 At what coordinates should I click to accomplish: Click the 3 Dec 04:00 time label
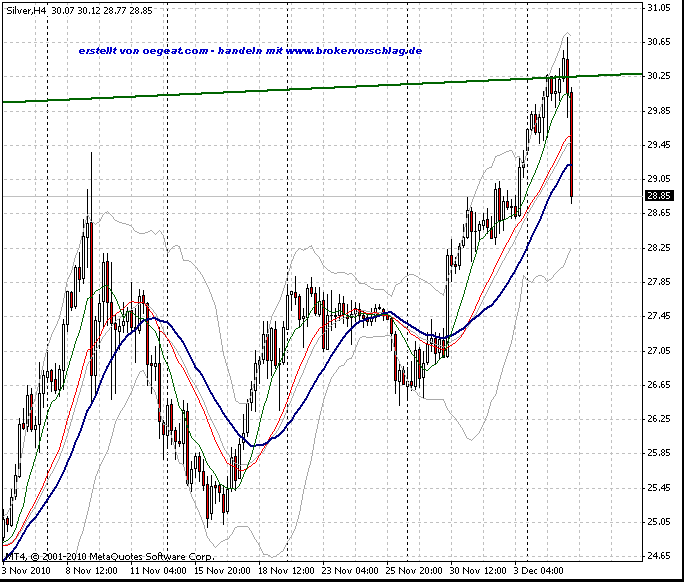tap(538, 571)
